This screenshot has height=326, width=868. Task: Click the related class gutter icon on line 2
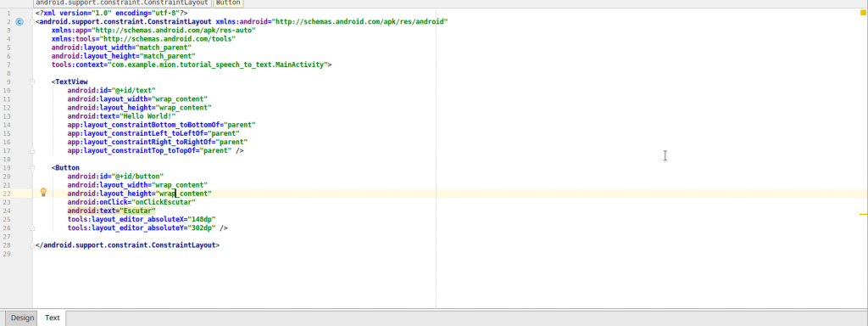19,21
